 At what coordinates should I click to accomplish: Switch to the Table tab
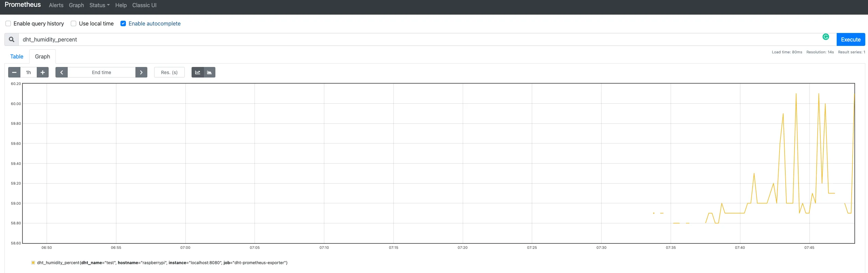tap(17, 56)
